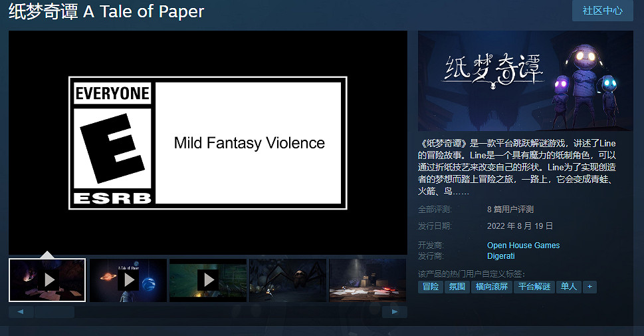Click the 发行日期 label
This screenshot has width=644, height=336.
(435, 226)
